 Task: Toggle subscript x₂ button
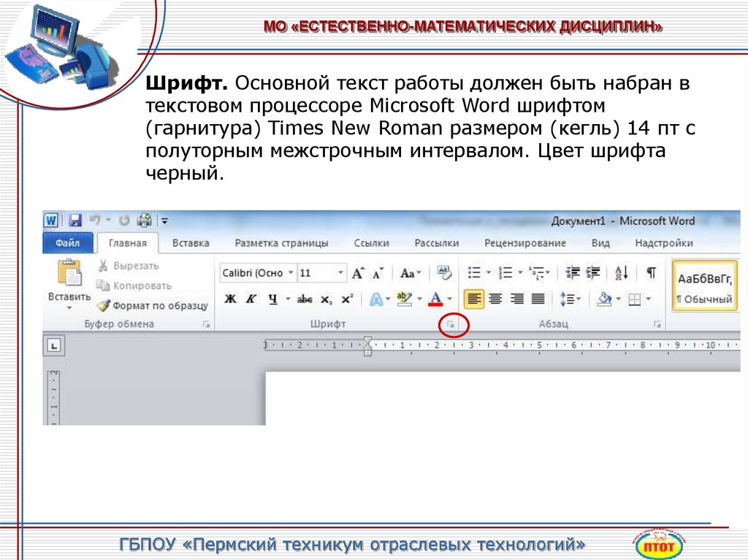tap(327, 299)
